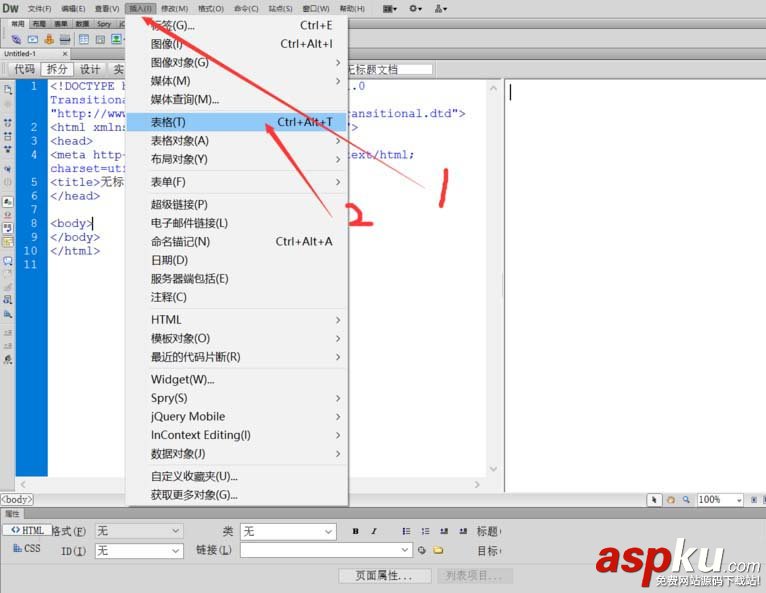
Task: Click code pane scrollbar down arrow
Action: [x=493, y=469]
